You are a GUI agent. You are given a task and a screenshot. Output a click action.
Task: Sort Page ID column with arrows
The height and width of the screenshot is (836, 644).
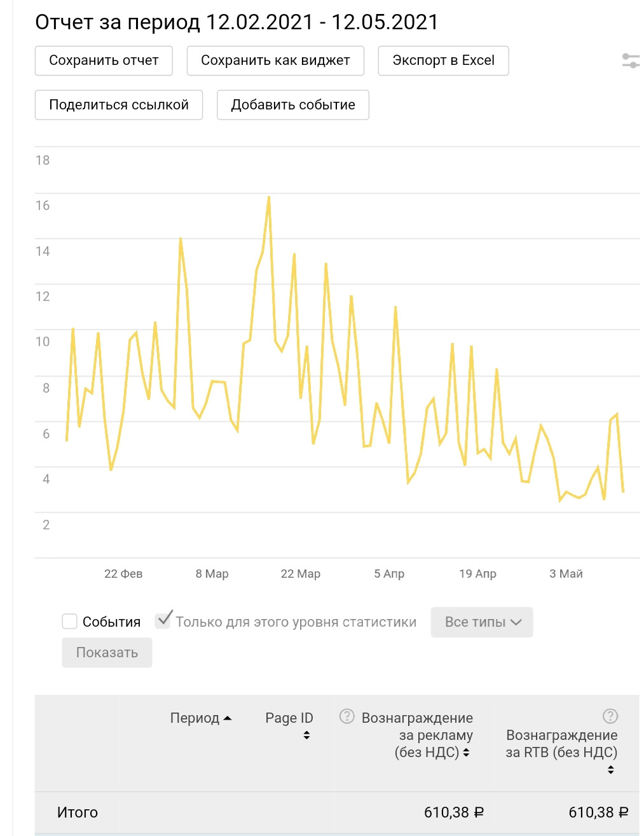306,735
